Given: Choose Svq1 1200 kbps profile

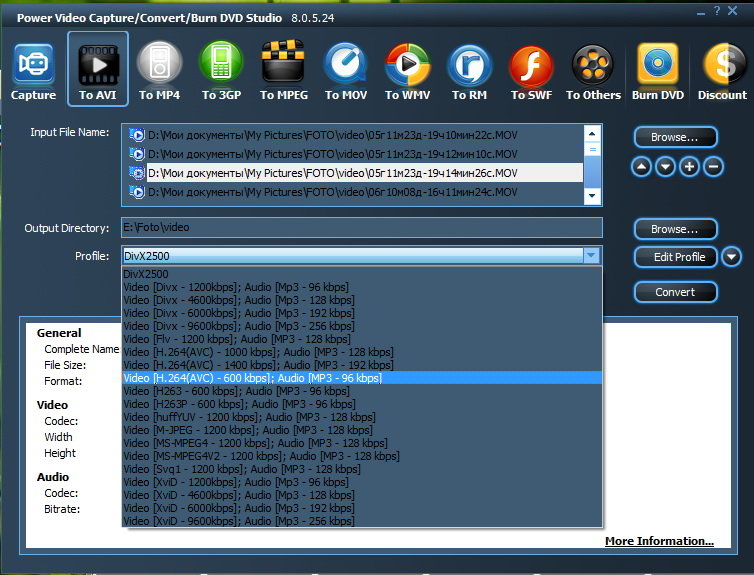Looking at the screenshot, I should click(362, 469).
